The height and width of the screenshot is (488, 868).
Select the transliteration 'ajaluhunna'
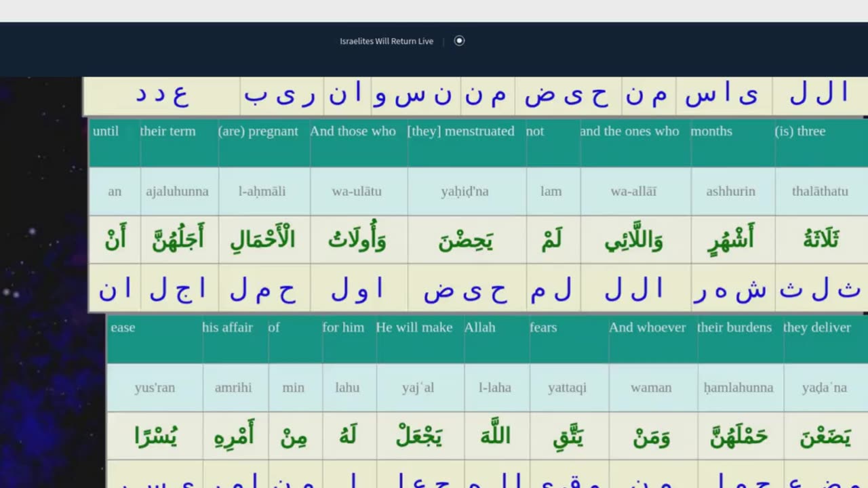coord(177,191)
